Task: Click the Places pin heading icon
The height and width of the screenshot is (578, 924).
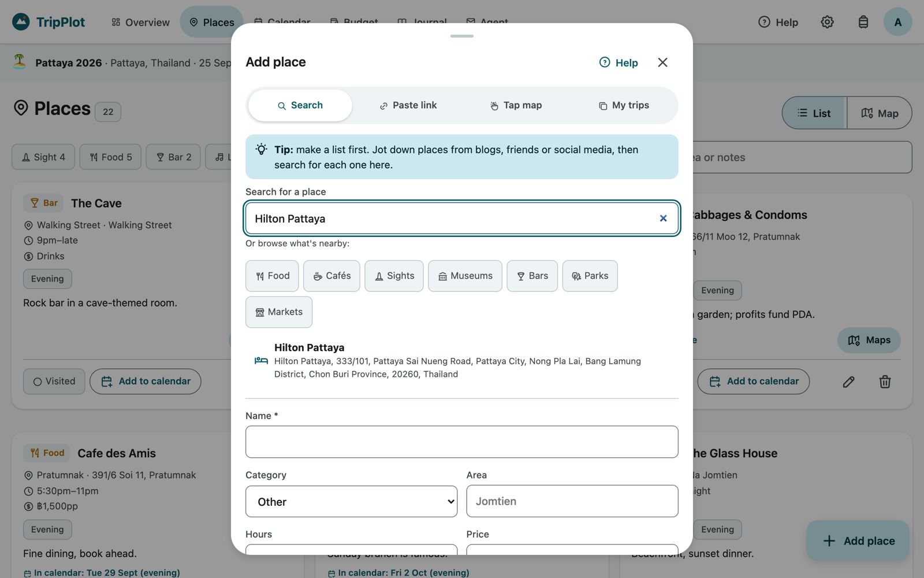Action: click(21, 108)
